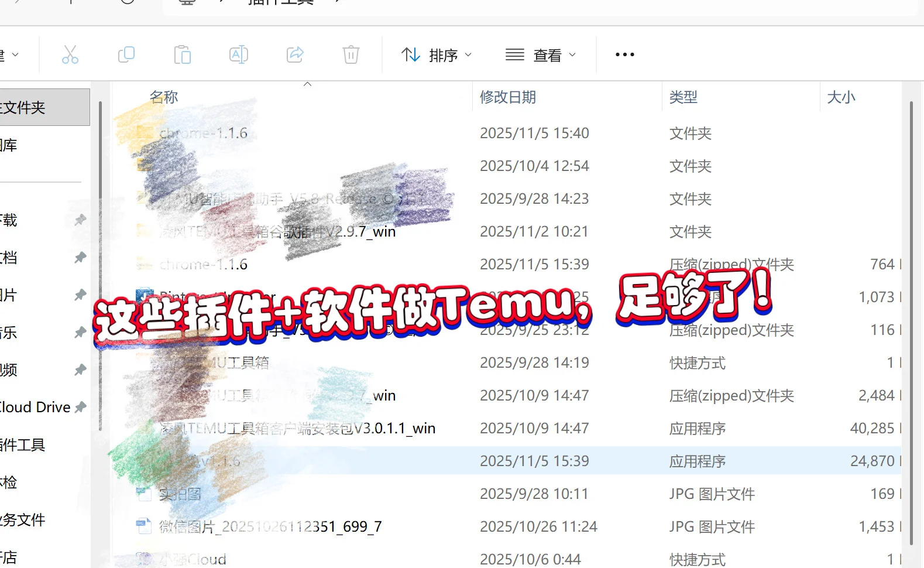Select chrome-1.1.6 folder dated 2025/11/5 15:40

point(203,133)
